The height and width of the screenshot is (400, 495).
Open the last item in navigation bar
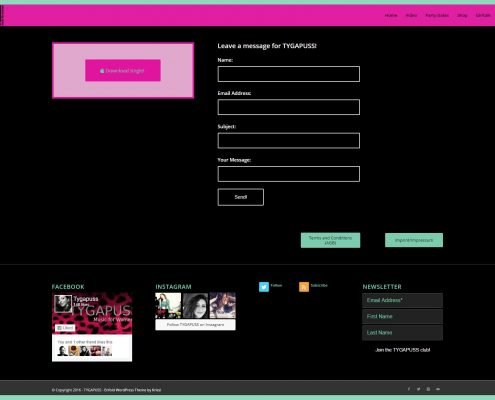[483, 15]
